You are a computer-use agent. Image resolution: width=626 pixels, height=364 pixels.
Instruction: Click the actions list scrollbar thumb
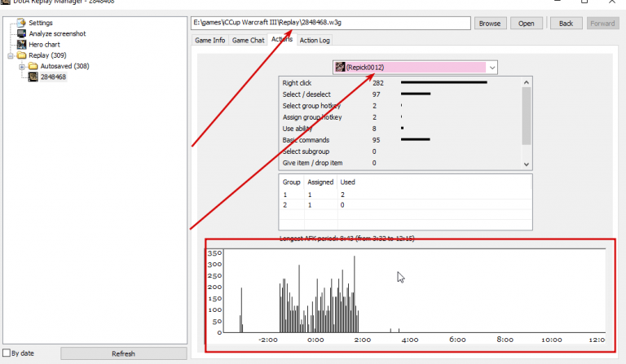tap(527, 116)
